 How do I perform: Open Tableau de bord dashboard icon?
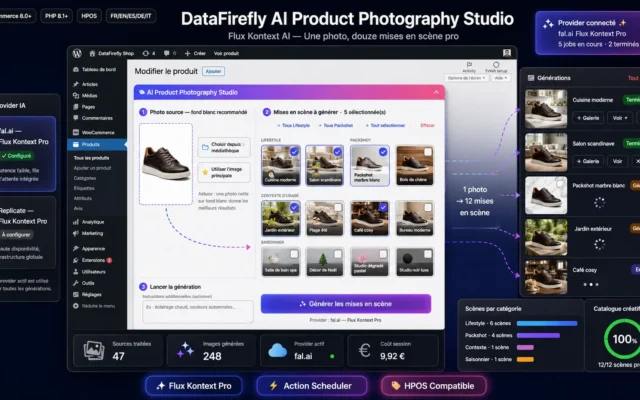point(76,70)
